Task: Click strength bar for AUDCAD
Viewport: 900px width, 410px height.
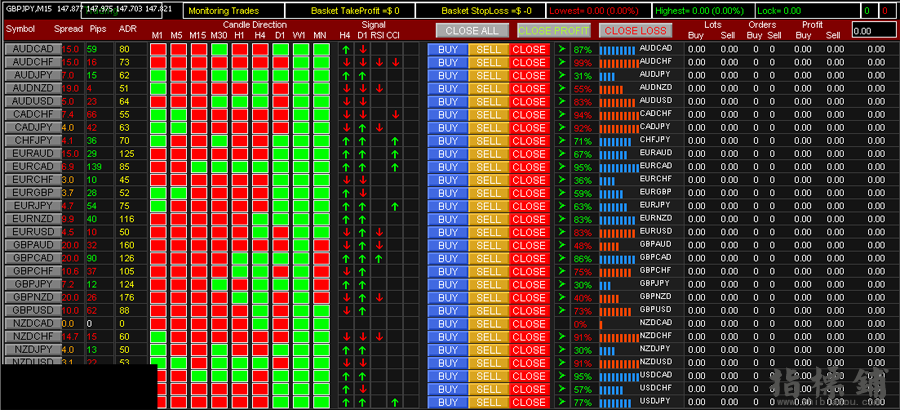Action: point(618,51)
